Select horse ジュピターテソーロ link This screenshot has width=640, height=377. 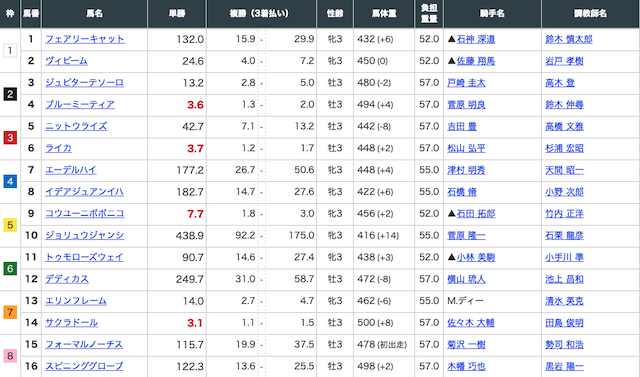coord(84,83)
